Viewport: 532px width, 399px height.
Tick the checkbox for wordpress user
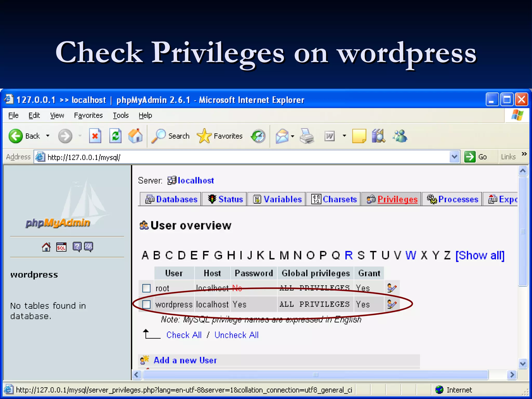click(x=147, y=304)
